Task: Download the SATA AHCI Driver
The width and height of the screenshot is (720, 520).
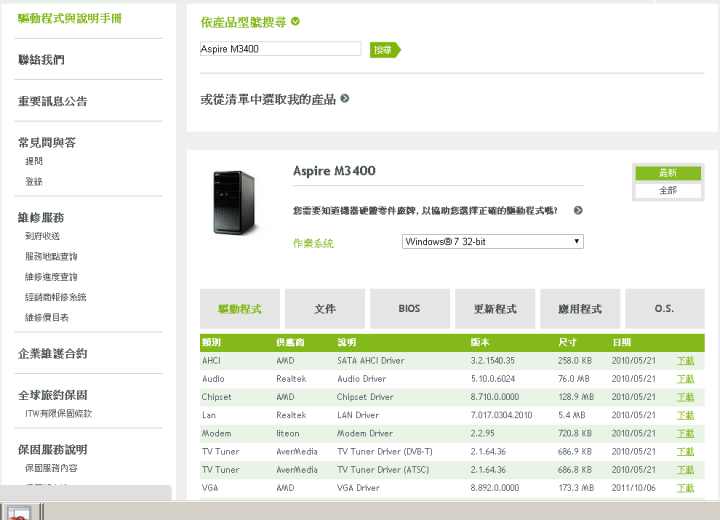Action: point(685,361)
